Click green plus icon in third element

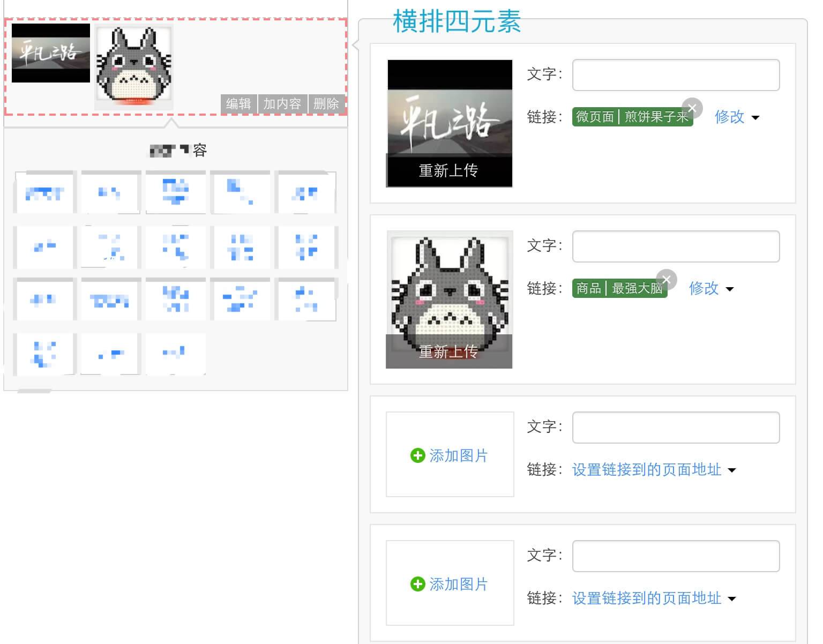[417, 455]
